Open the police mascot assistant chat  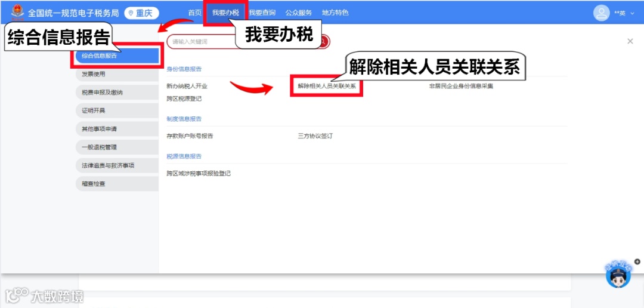tap(618, 276)
